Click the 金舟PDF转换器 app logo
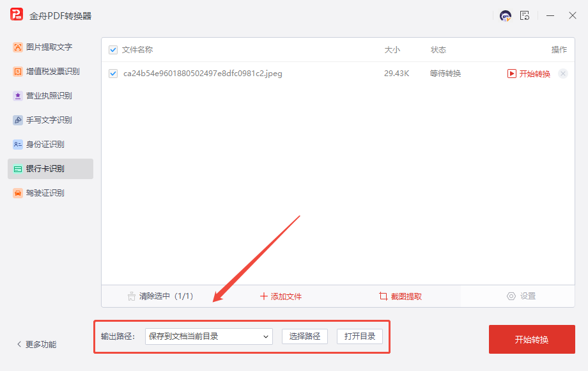 [x=17, y=15]
